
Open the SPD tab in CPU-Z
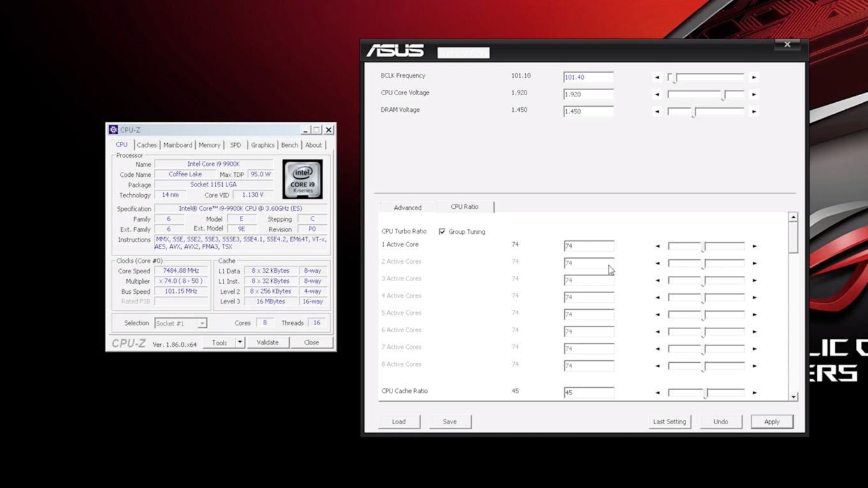click(x=236, y=145)
